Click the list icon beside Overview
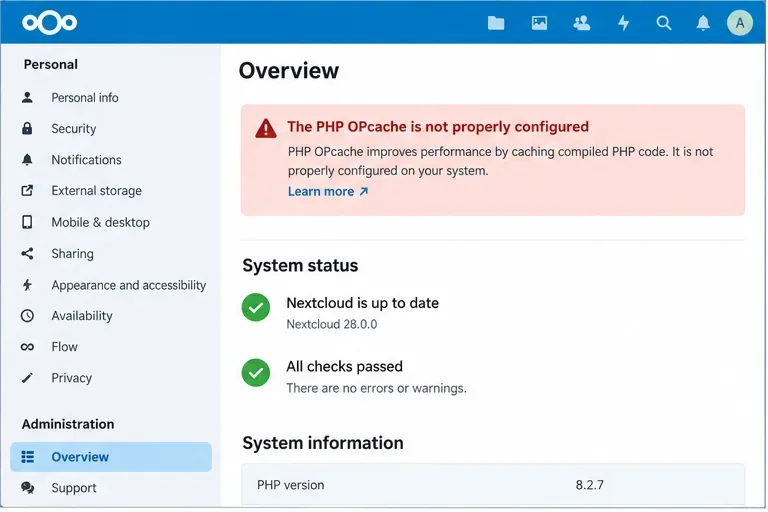 (x=27, y=457)
